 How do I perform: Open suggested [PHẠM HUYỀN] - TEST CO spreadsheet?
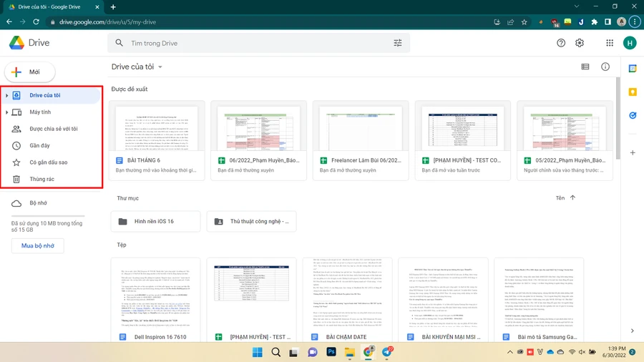462,140
